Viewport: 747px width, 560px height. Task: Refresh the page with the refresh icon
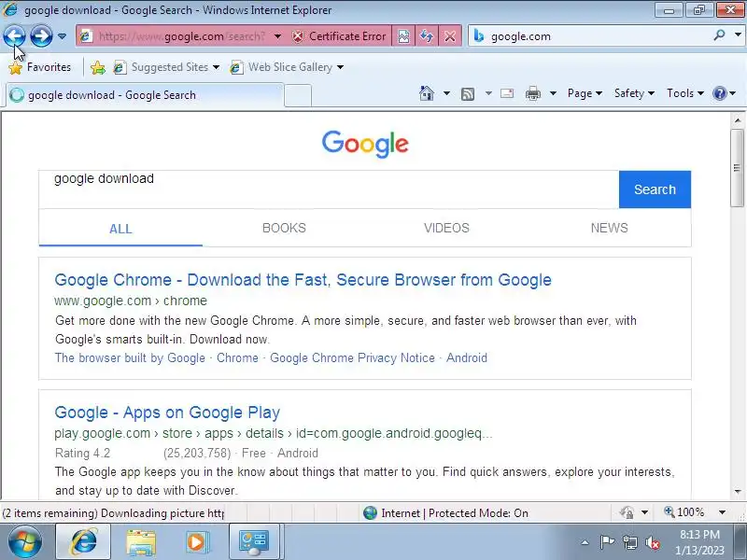(427, 36)
